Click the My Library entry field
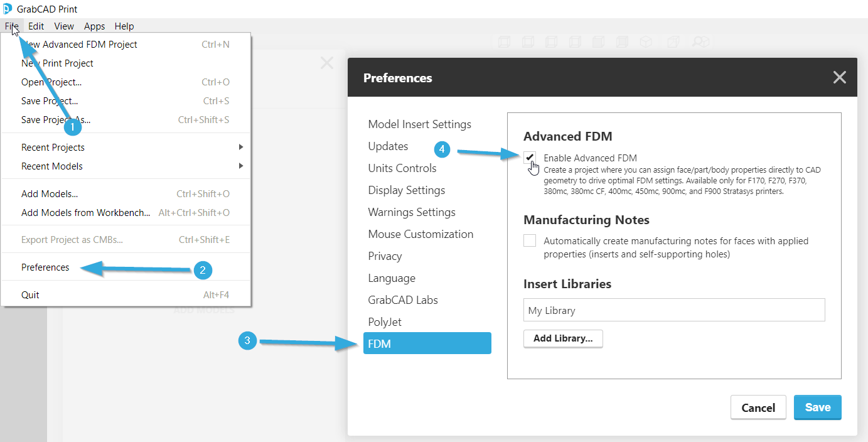Viewport: 868px width, 442px height. click(x=673, y=310)
